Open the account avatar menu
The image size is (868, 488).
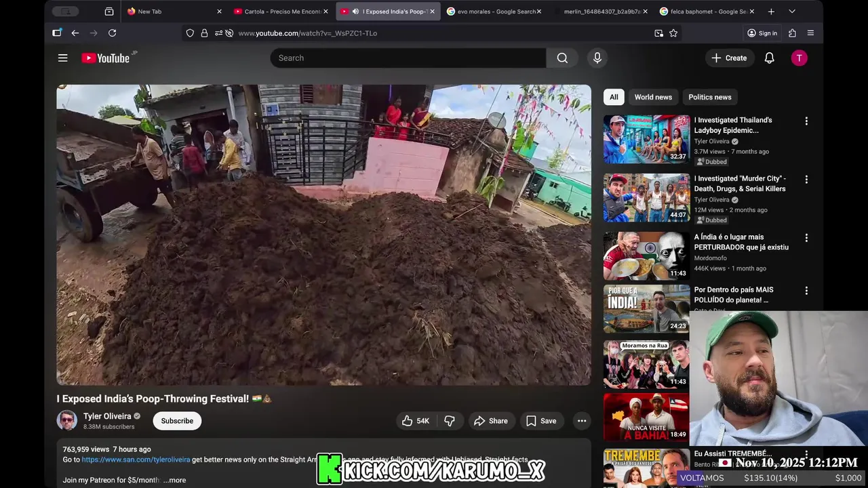[x=800, y=58]
